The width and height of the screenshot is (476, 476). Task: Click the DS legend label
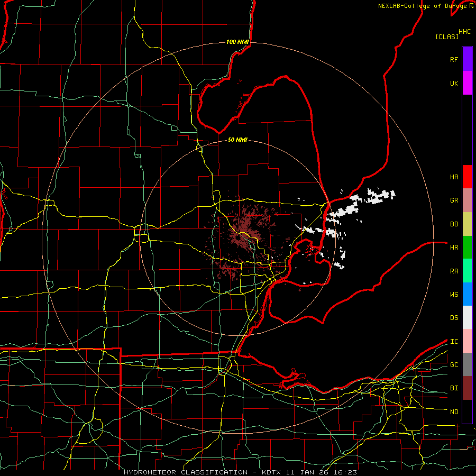(x=454, y=318)
